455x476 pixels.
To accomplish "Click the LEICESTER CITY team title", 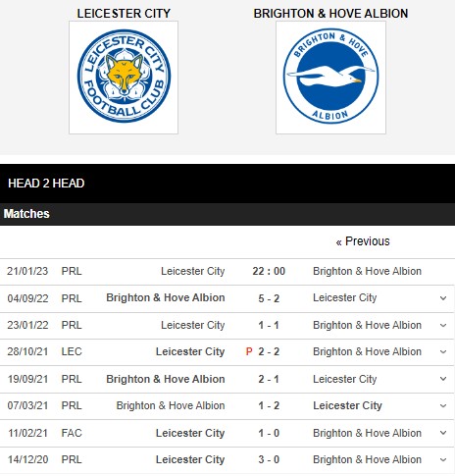I will 124,14.
